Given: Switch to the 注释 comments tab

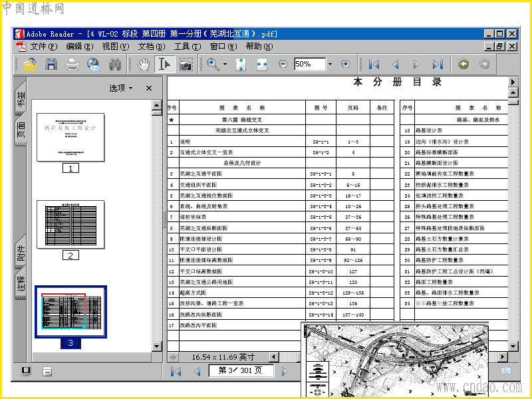Looking at the screenshot, I should point(21,284).
